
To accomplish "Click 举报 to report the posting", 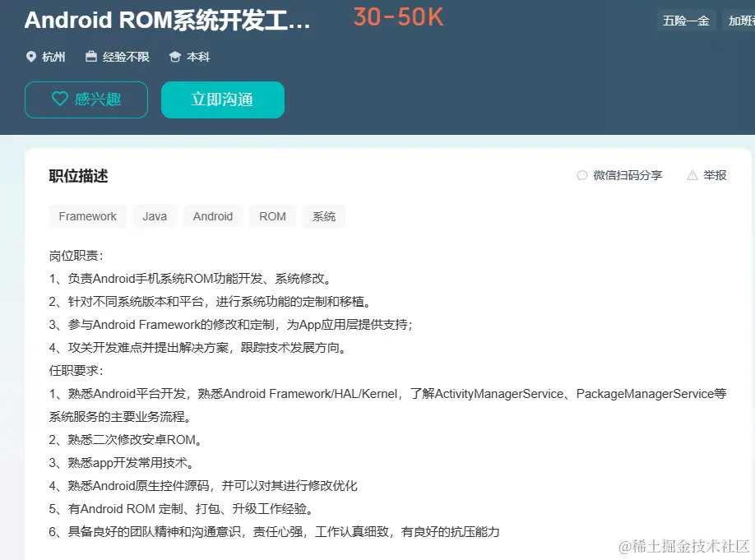I will pos(715,175).
